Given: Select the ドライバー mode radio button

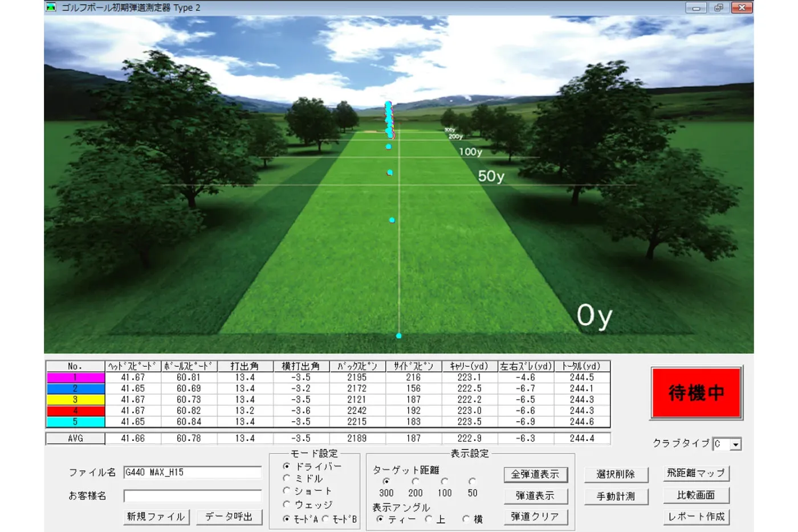Looking at the screenshot, I should (x=287, y=466).
